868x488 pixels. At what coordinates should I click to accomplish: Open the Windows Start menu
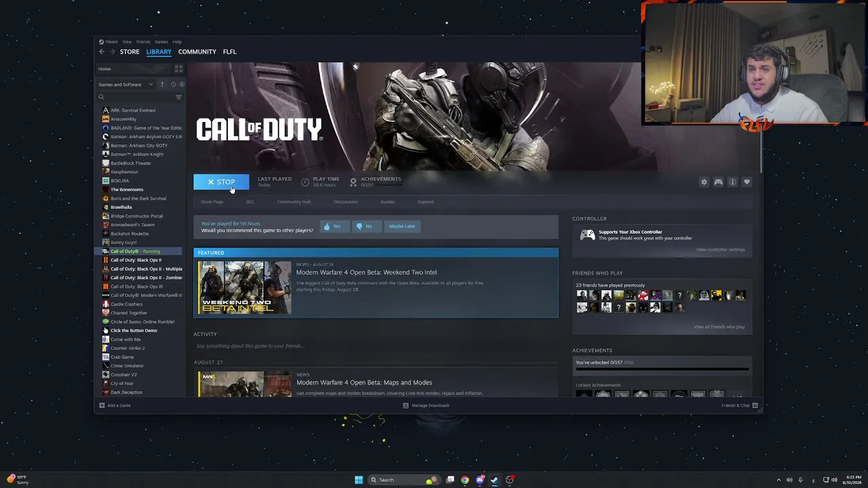click(x=359, y=480)
